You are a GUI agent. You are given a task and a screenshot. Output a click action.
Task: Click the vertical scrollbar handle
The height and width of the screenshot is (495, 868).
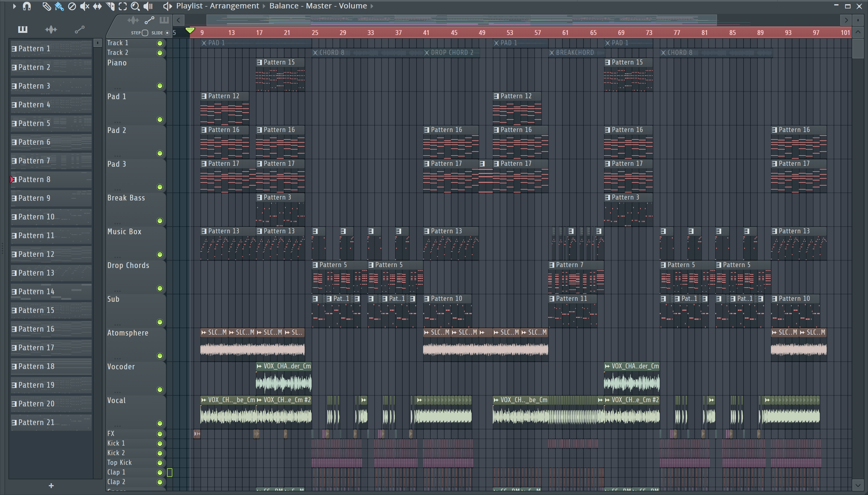[x=858, y=48]
